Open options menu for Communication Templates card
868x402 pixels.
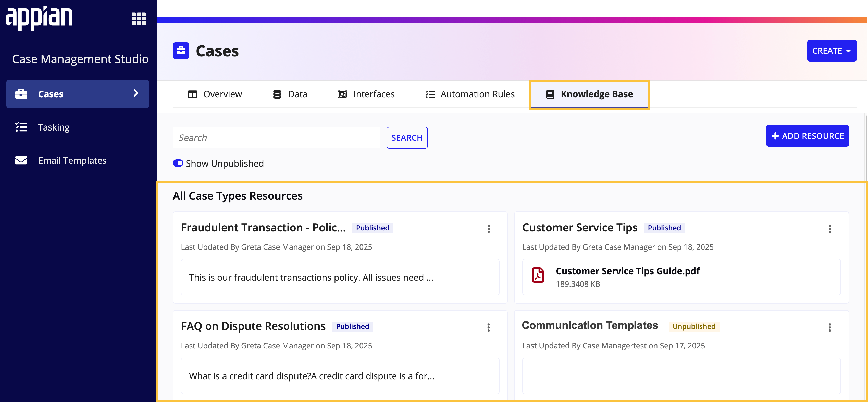tap(830, 327)
